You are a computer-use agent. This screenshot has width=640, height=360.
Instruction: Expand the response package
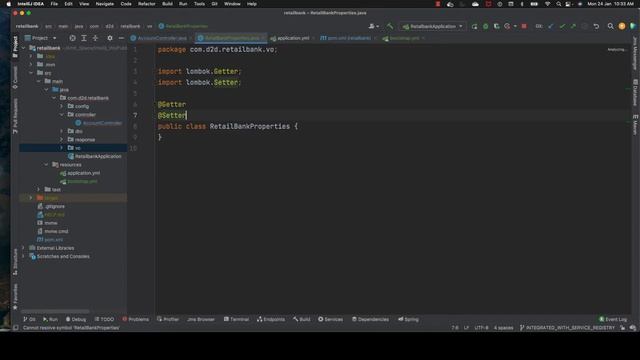tap(62, 140)
